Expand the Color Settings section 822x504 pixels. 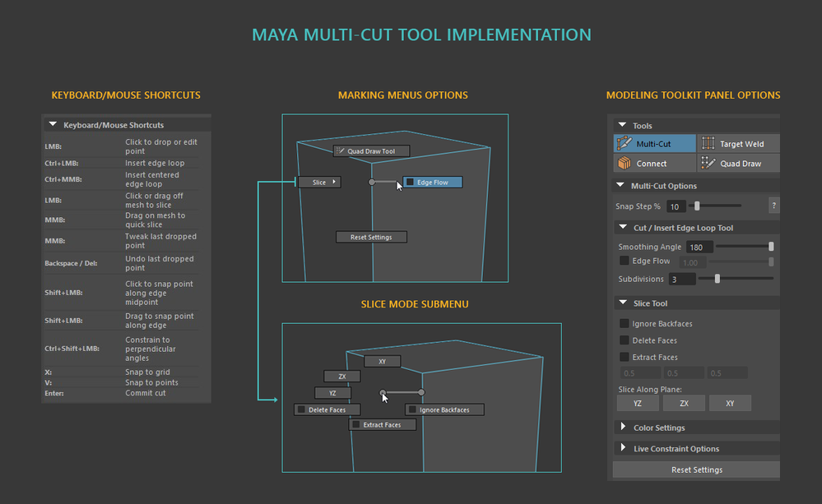click(x=623, y=427)
